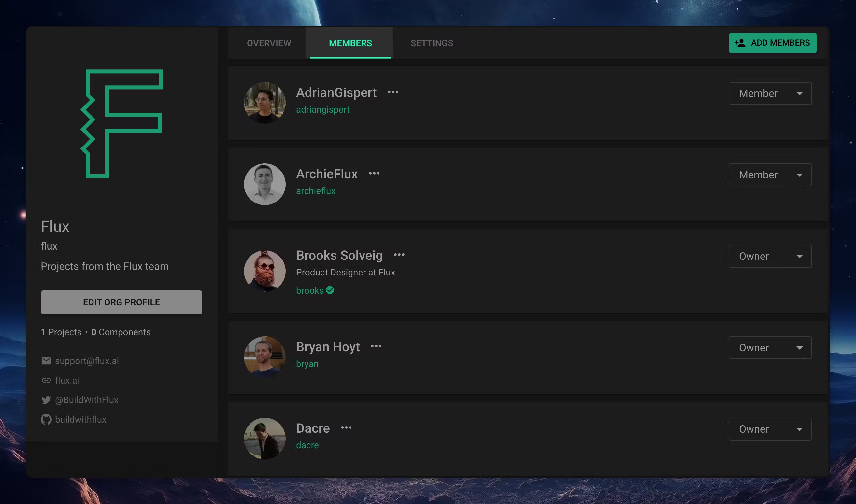
Task: Open the more options menu next to AdrianGispert
Action: [x=393, y=92]
